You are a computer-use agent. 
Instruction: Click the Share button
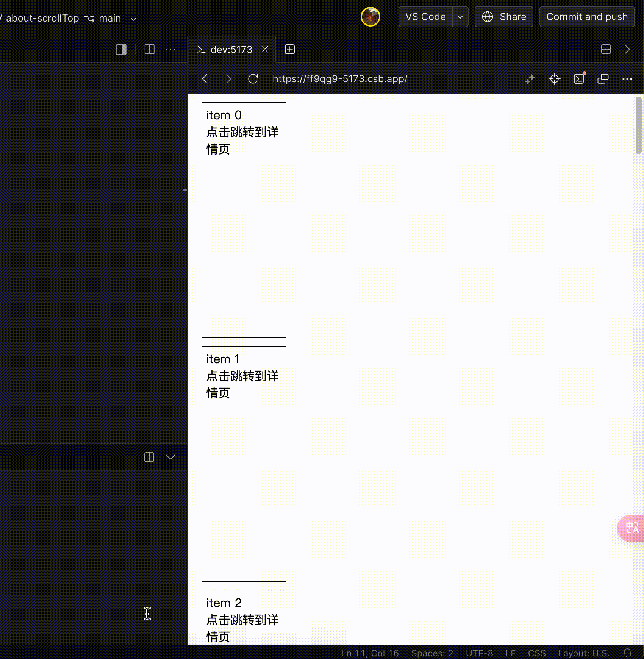tap(504, 17)
